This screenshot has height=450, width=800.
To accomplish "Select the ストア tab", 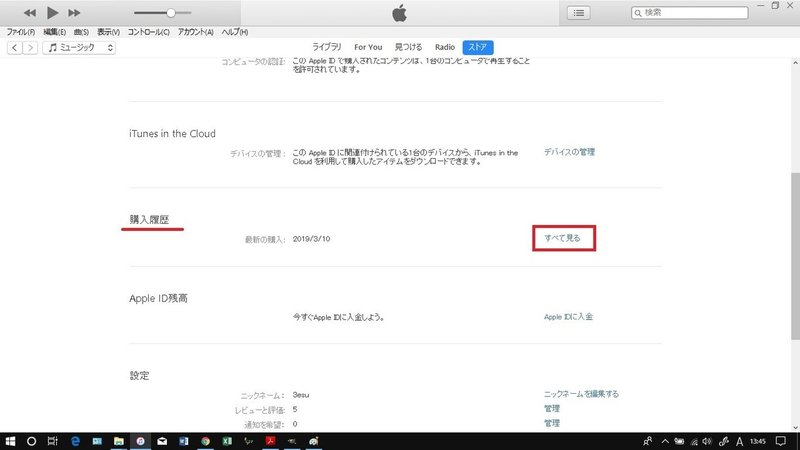I will [x=478, y=47].
